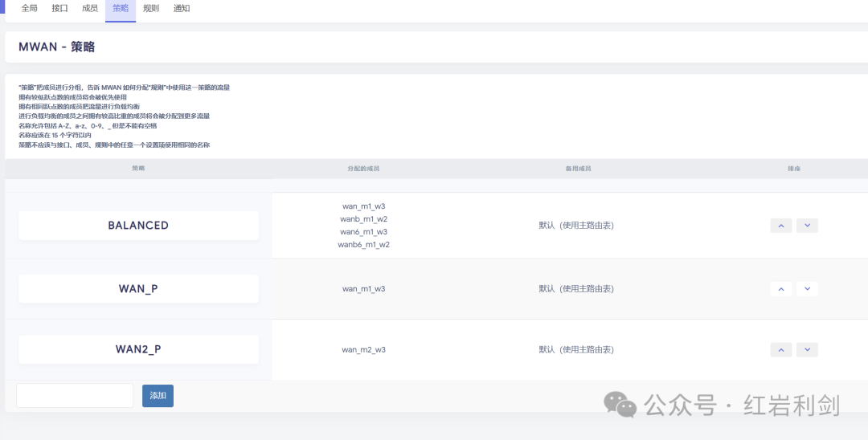868x440 pixels.
Task: Click wan_m2_w3 member in WAN2_P row
Action: [364, 350]
